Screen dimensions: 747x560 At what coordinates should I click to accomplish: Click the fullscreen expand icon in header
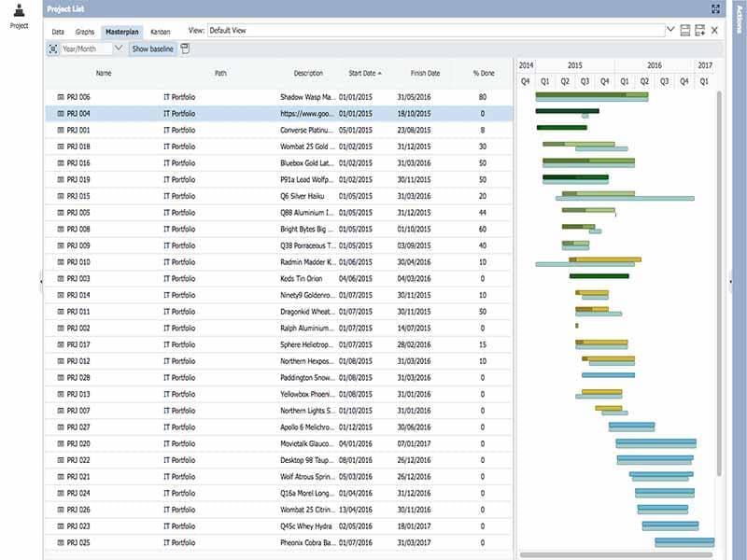pyautogui.click(x=715, y=8)
